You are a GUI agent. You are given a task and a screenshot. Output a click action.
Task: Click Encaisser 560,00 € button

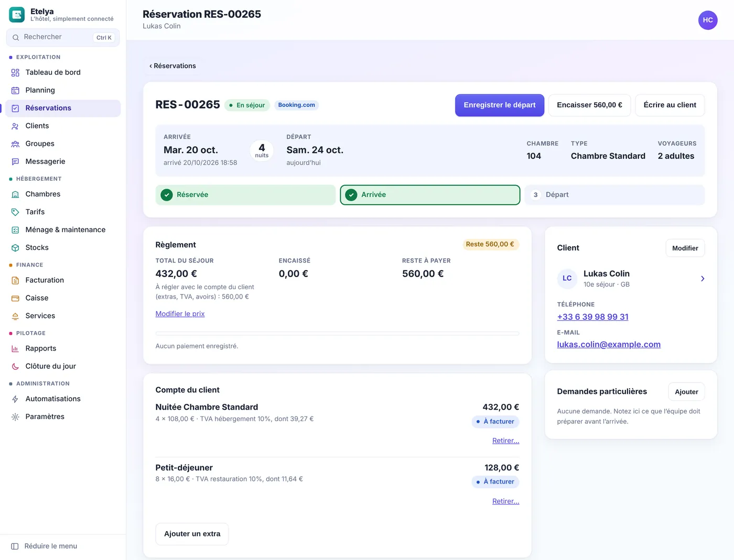pos(590,105)
